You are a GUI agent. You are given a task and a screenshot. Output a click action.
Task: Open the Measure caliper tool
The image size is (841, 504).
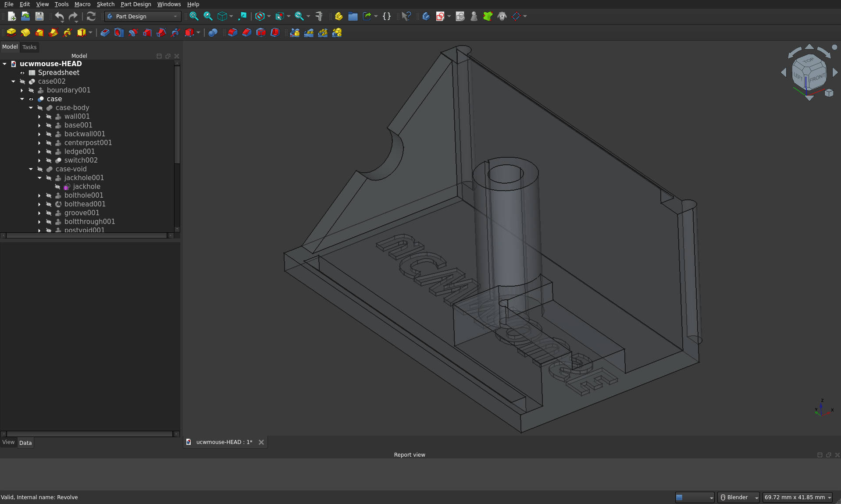click(x=319, y=16)
